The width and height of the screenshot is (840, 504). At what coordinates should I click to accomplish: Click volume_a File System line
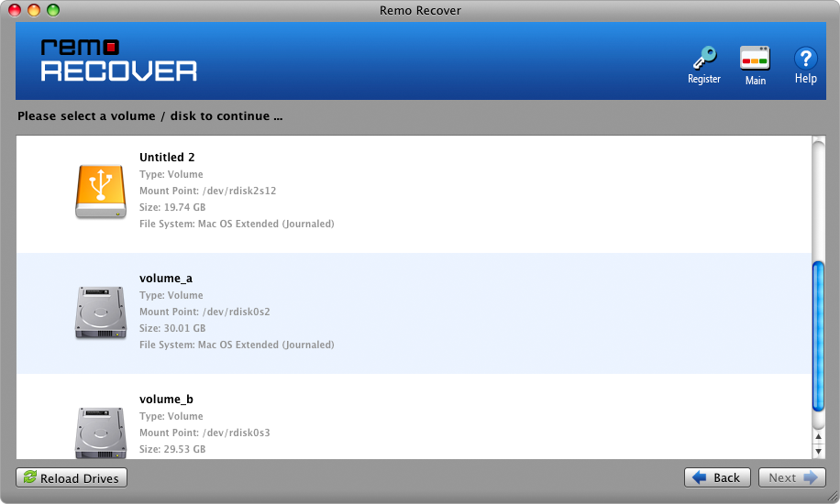click(237, 345)
